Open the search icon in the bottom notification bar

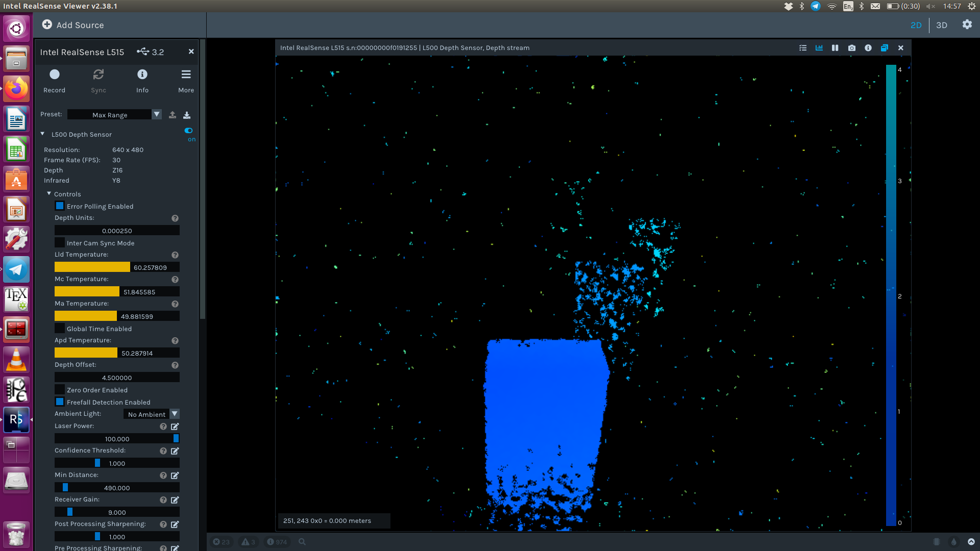(x=302, y=542)
